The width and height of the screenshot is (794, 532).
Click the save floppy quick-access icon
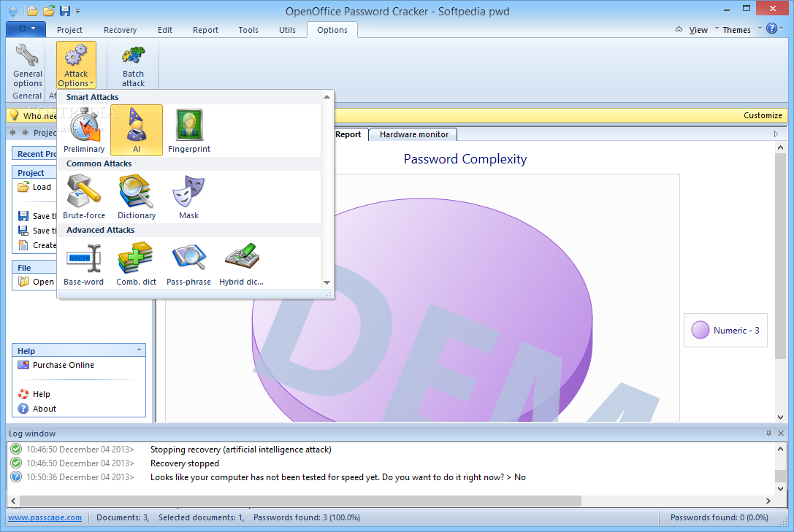tap(65, 11)
